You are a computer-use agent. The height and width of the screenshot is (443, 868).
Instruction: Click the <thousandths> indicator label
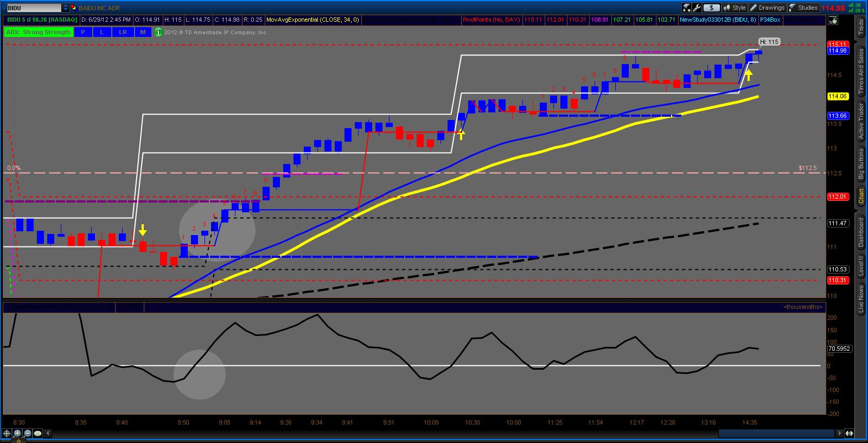pos(803,307)
